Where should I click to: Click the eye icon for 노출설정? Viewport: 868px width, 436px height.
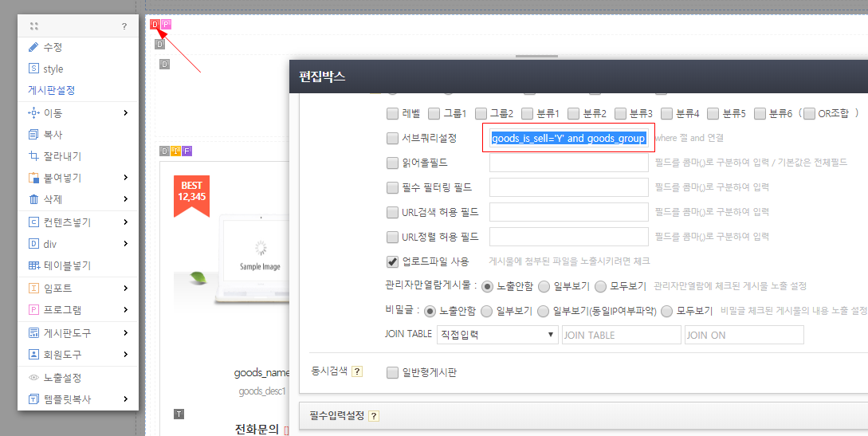pos(33,378)
